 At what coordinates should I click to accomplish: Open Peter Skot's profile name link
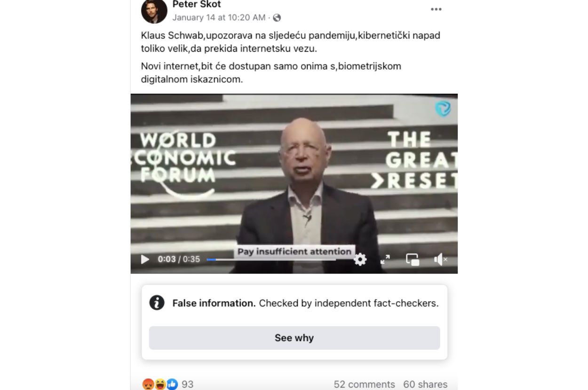click(x=197, y=4)
